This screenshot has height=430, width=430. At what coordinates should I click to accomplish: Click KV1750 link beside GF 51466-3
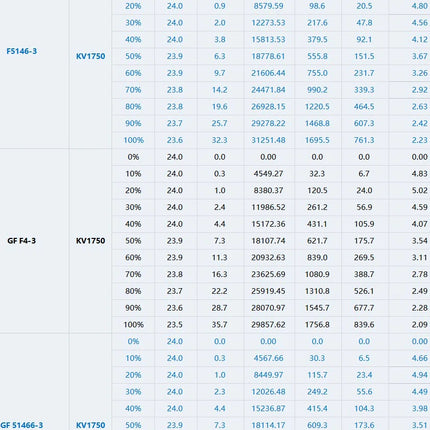click(x=90, y=425)
